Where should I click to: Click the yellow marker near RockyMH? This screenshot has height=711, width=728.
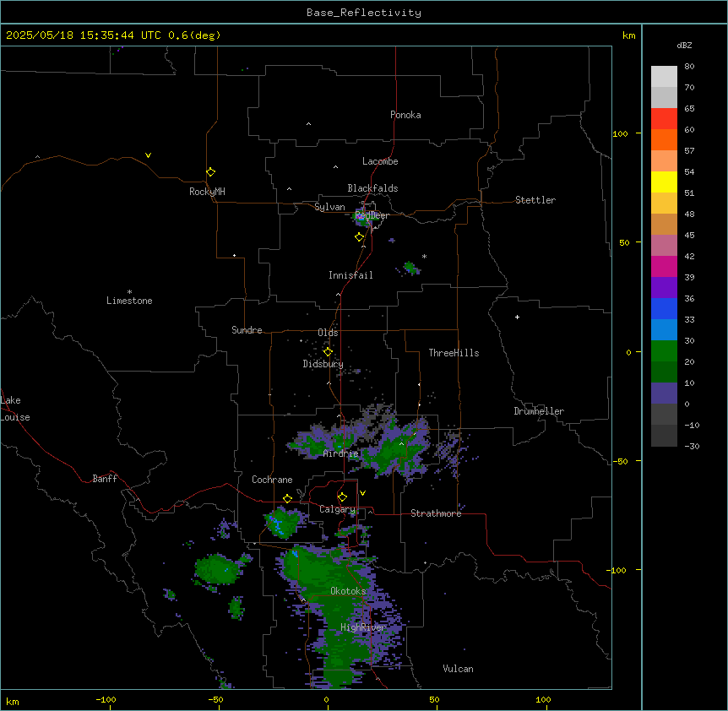tap(211, 172)
